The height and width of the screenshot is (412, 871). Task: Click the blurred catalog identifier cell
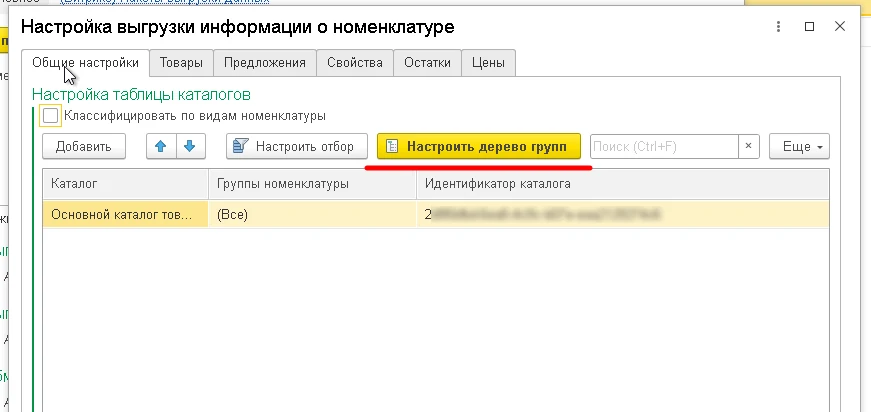point(623,214)
